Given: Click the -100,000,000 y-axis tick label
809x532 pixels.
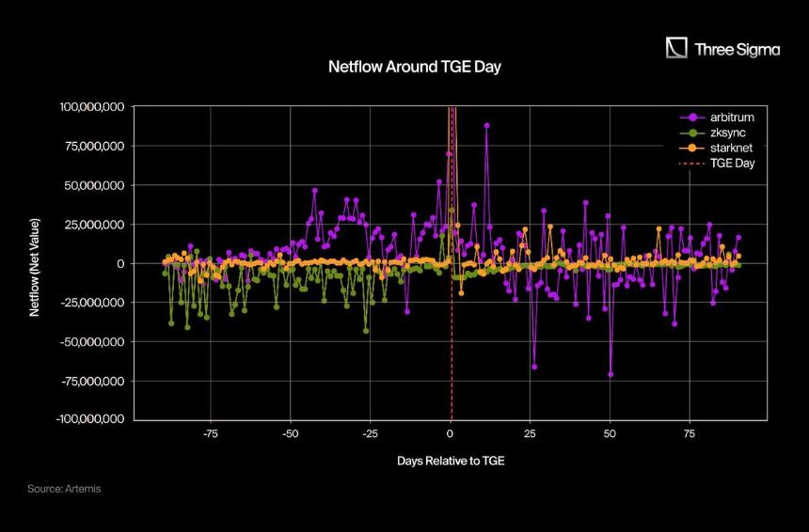Looking at the screenshot, I should [x=89, y=419].
